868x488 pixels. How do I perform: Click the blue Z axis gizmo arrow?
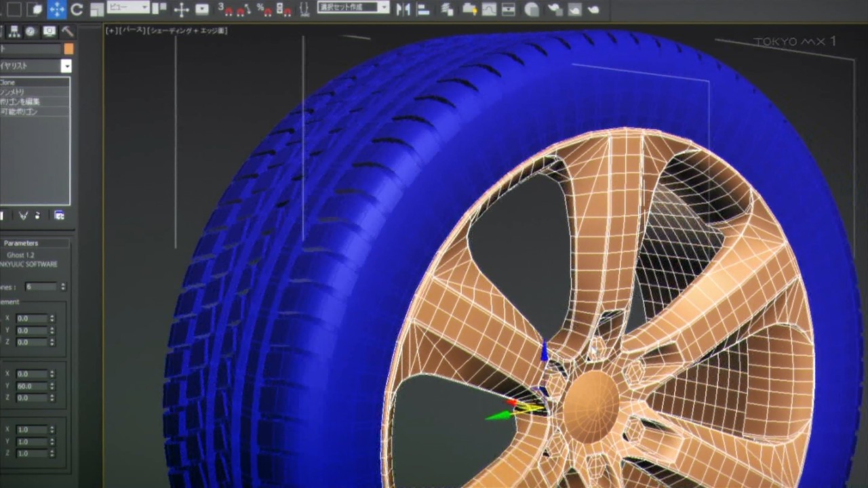click(543, 350)
